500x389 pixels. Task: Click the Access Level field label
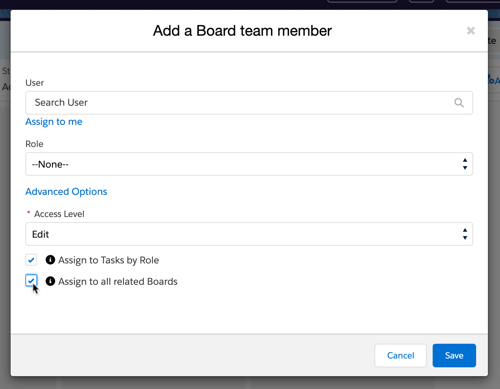(x=59, y=214)
